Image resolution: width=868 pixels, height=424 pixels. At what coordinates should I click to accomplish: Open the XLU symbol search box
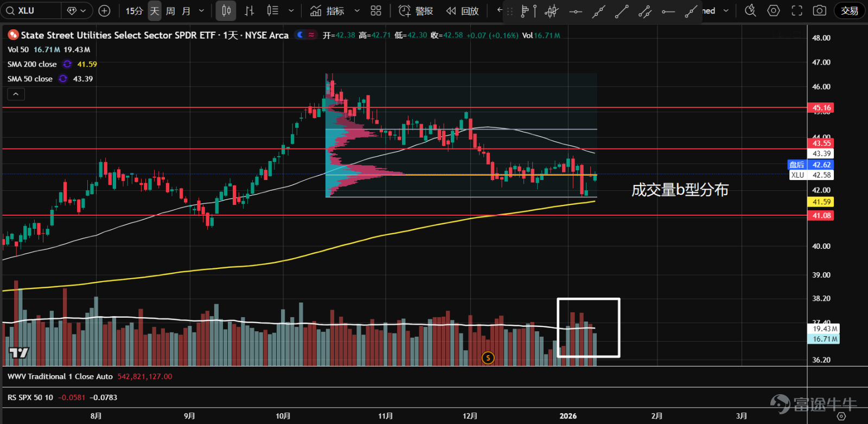[x=30, y=11]
